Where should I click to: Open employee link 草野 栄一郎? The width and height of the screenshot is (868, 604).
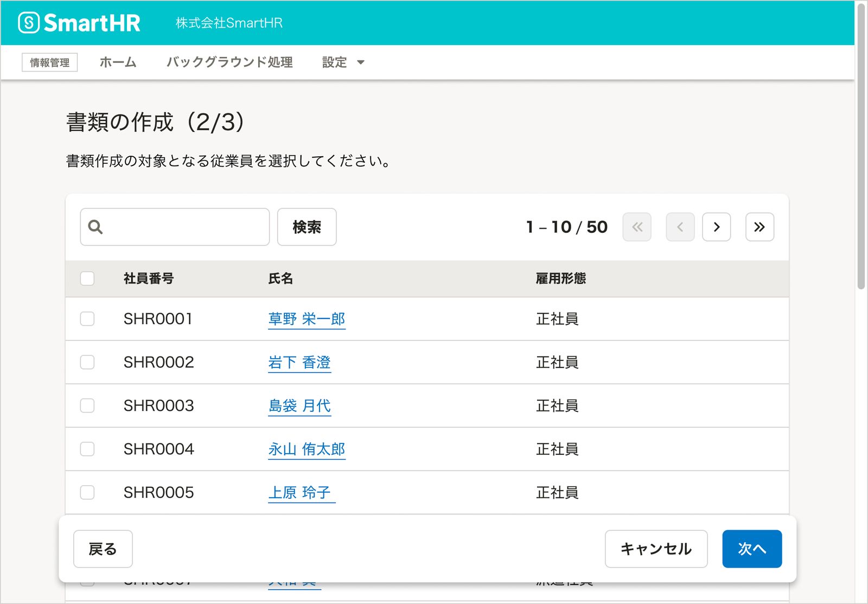(307, 319)
